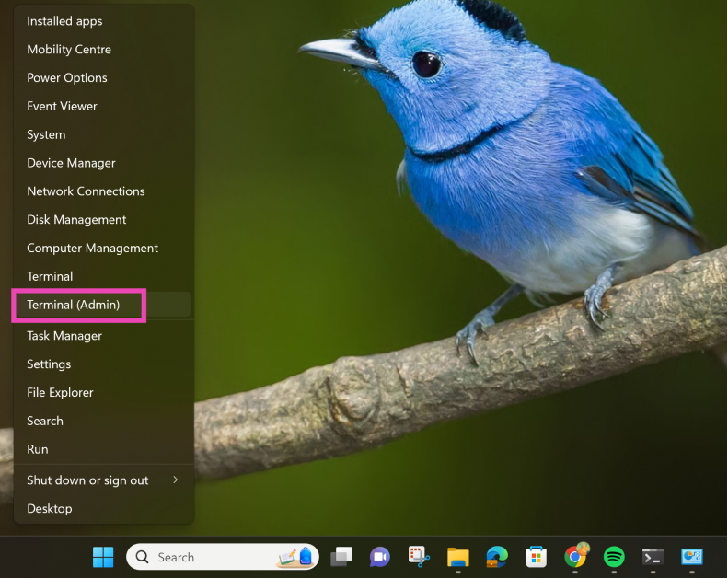Open Microsoft Store from taskbar
The image size is (728, 578).
tap(536, 557)
